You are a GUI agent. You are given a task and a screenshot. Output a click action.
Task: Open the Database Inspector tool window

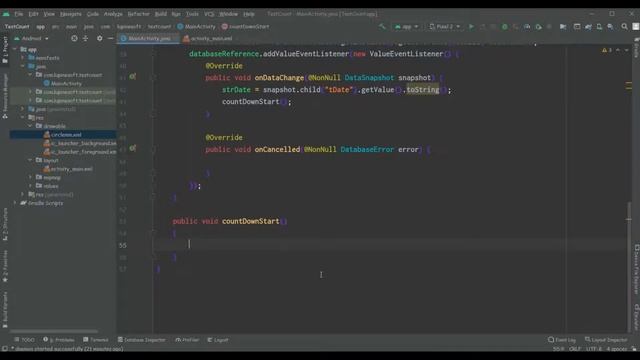[x=142, y=340]
